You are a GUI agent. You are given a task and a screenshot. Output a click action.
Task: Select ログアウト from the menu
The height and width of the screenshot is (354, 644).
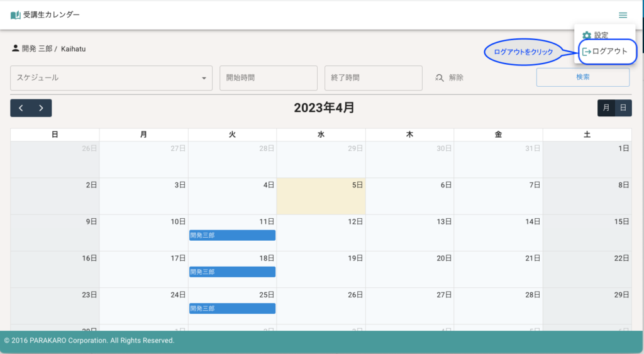pyautogui.click(x=609, y=52)
